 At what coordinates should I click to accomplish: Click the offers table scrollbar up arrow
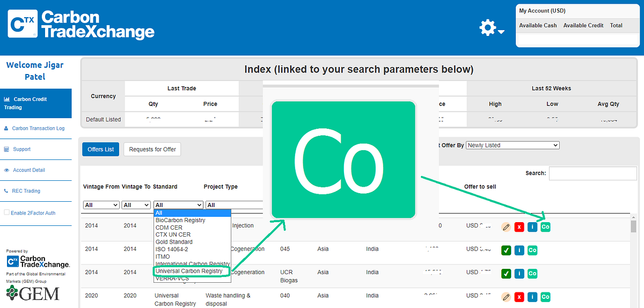pos(633,216)
